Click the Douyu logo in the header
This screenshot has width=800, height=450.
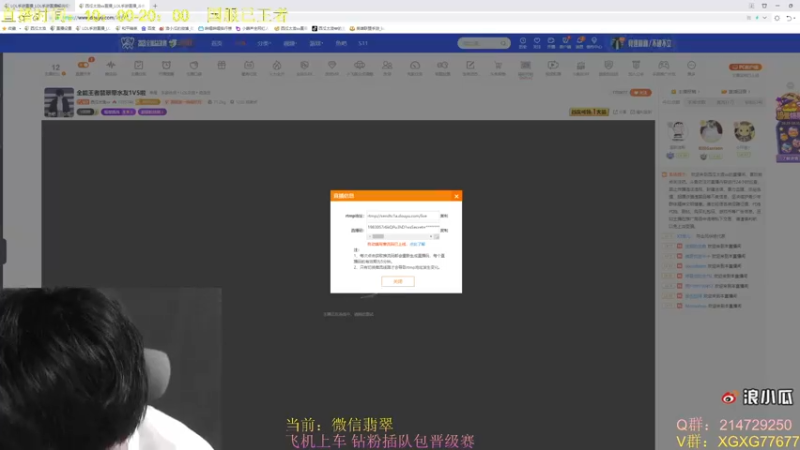[156, 43]
